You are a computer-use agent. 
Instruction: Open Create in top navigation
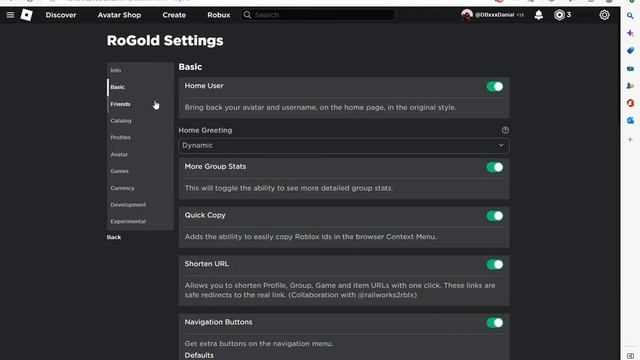tap(174, 15)
